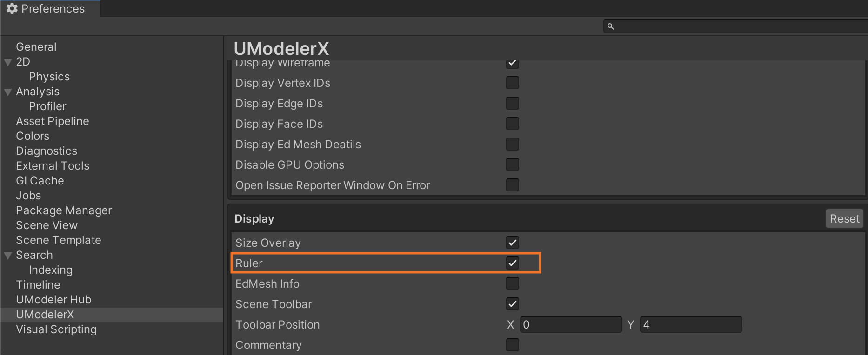Collapse the Search category triangle
The image size is (868, 355).
pos(8,255)
